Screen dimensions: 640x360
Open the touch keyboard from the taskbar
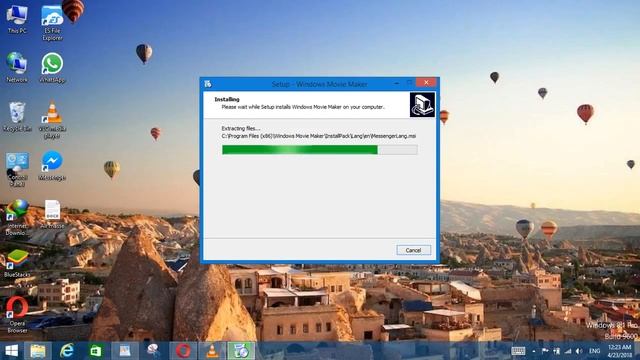pyautogui.click(x=518, y=351)
